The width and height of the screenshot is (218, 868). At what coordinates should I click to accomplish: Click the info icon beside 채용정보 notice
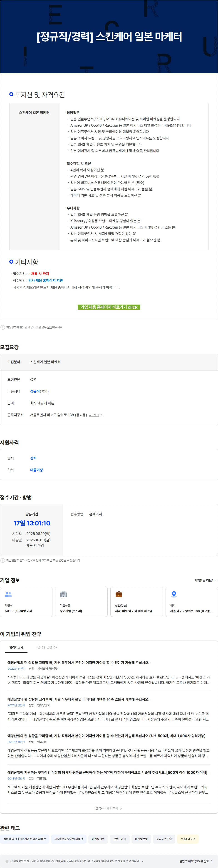[3, 327]
